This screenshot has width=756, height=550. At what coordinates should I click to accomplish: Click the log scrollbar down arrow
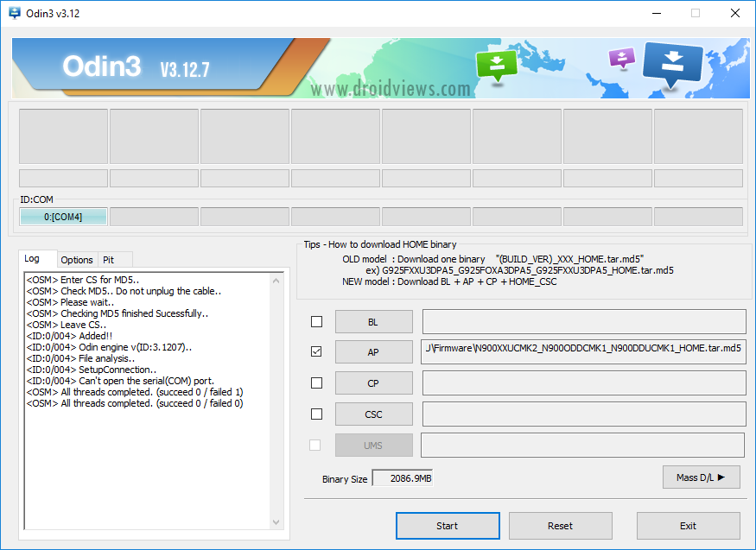pos(276,522)
